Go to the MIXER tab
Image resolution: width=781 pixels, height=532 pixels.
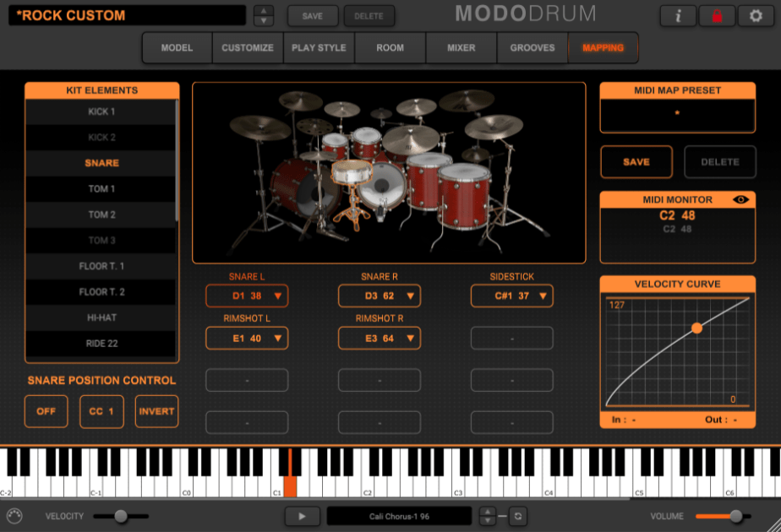pos(461,48)
